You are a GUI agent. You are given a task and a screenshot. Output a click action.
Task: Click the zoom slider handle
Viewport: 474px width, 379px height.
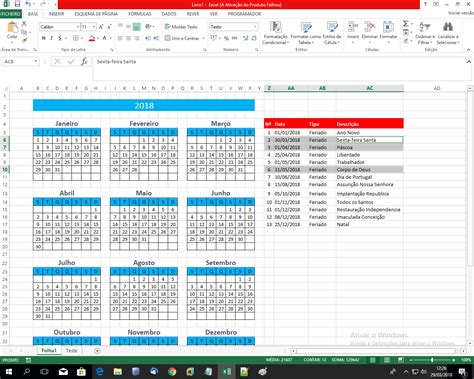(x=432, y=360)
